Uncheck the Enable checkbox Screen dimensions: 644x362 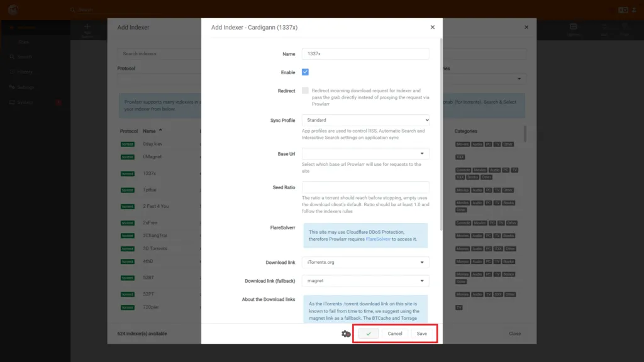305,72
